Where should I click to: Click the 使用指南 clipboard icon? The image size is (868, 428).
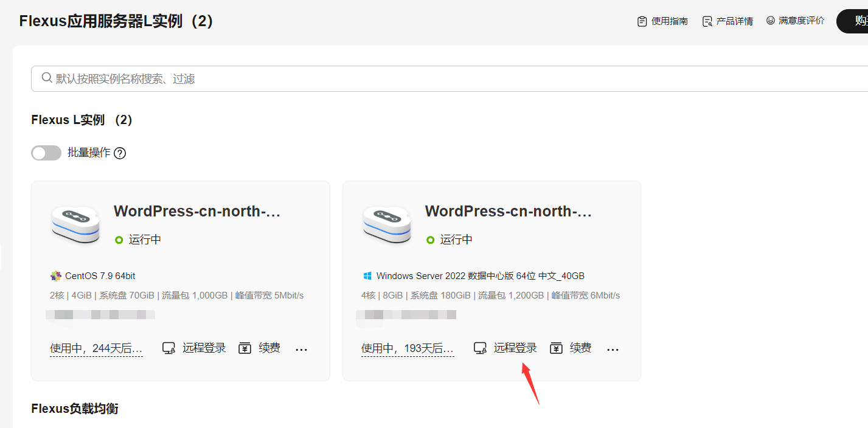point(642,21)
